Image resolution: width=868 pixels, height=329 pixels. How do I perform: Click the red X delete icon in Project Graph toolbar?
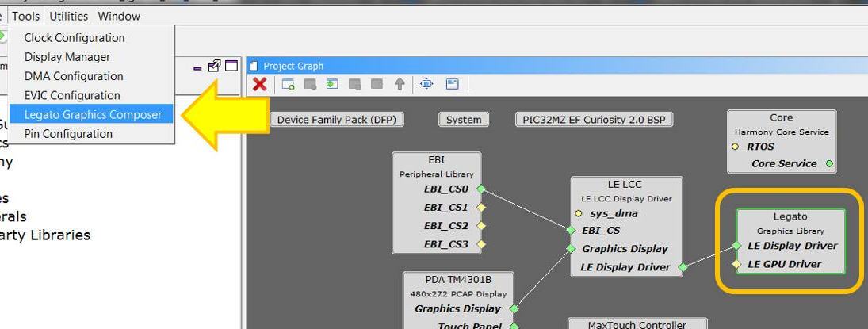coord(260,84)
